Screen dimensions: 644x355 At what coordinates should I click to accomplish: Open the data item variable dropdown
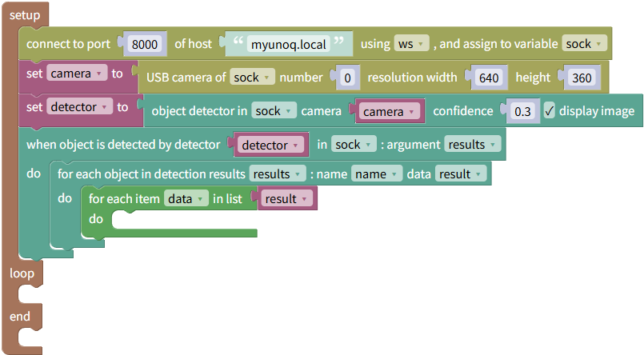(x=186, y=198)
